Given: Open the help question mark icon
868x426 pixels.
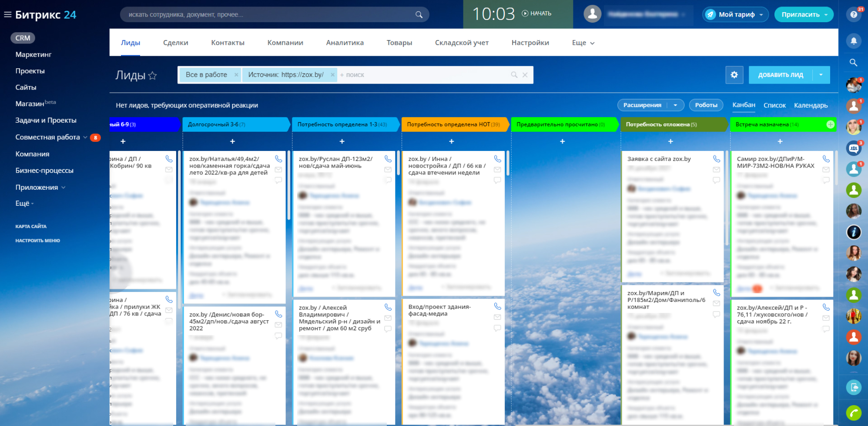Looking at the screenshot, I should [x=854, y=14].
